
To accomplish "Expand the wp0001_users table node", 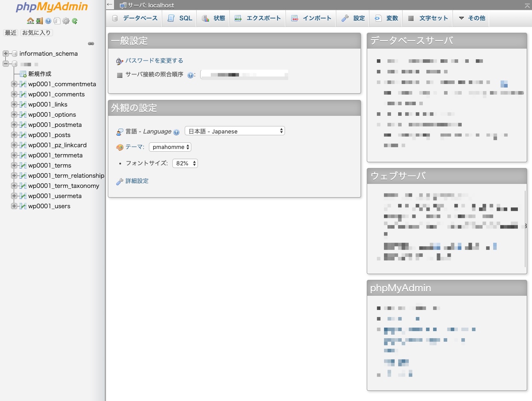I will 14,206.
